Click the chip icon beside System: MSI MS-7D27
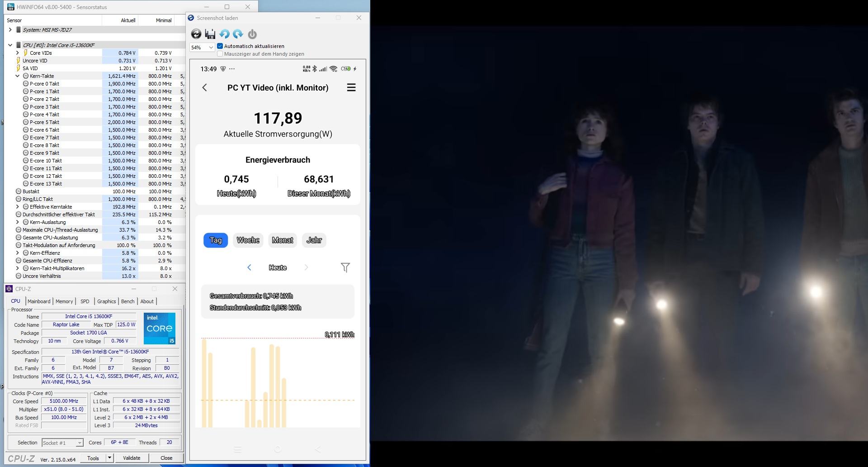The height and width of the screenshot is (467, 868). click(x=19, y=30)
